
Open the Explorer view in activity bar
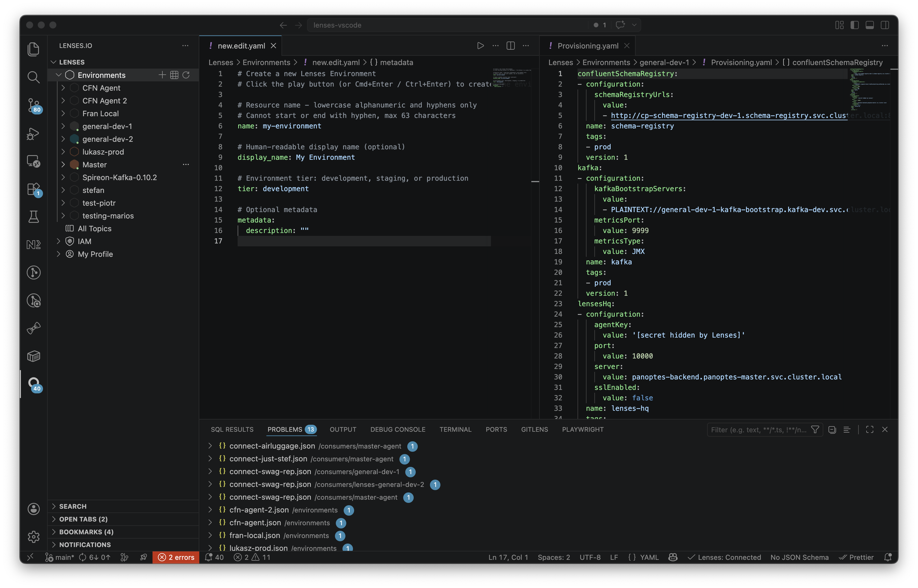pyautogui.click(x=34, y=49)
